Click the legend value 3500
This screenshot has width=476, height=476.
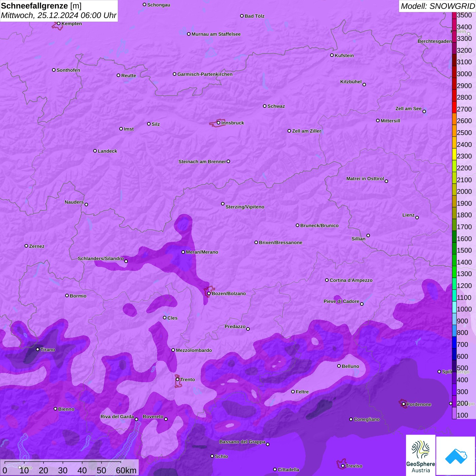point(464,15)
